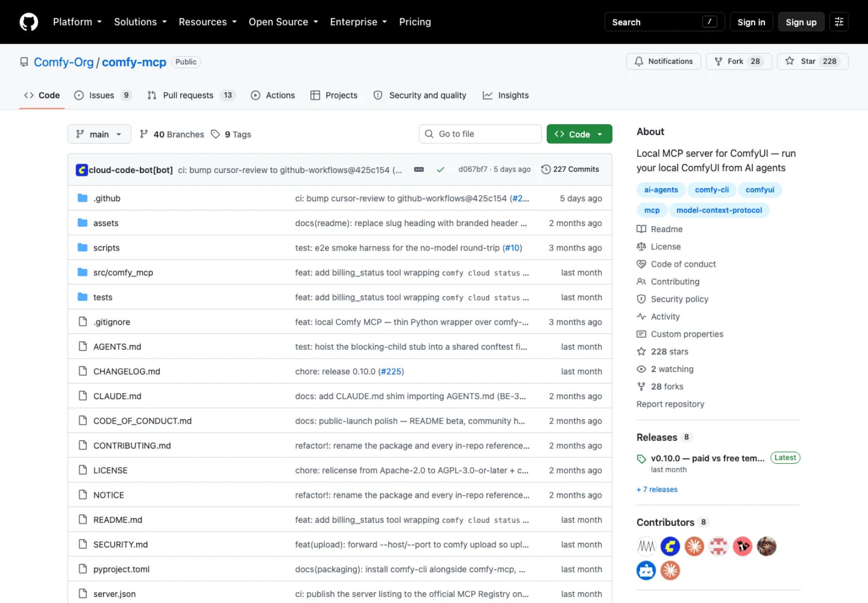Viewport: 868px width, 603px height.
Task: Click the comfy-cli topic tag
Action: coord(712,189)
